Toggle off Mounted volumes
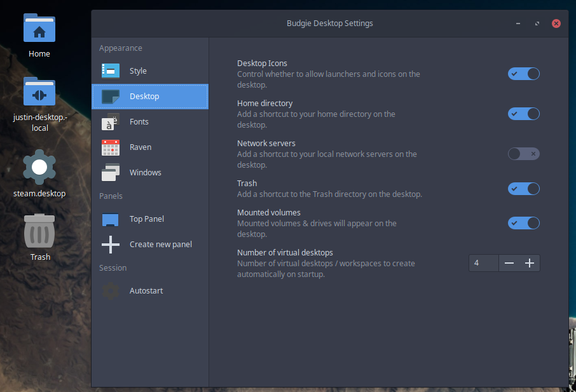The width and height of the screenshot is (576, 392). coord(523,223)
